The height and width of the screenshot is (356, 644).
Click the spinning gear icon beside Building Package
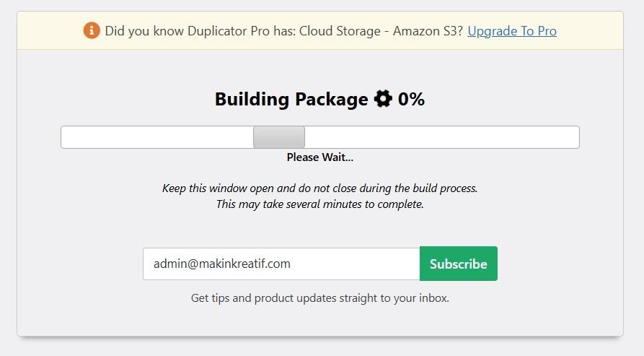[x=383, y=99]
